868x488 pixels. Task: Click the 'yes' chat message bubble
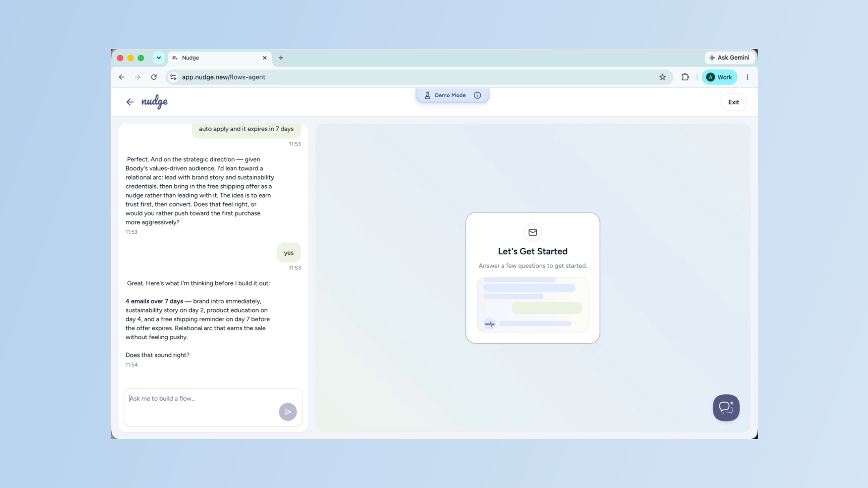coord(289,253)
